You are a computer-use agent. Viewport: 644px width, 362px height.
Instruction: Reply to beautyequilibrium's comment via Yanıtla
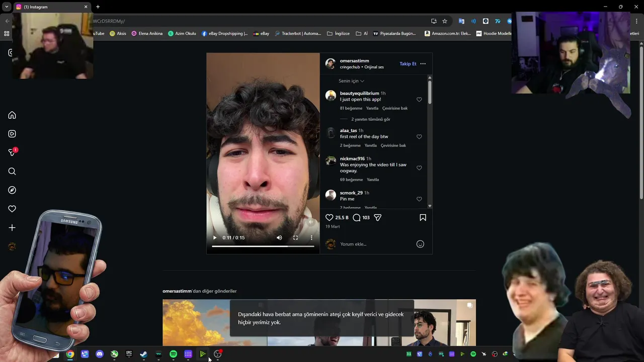(372, 108)
